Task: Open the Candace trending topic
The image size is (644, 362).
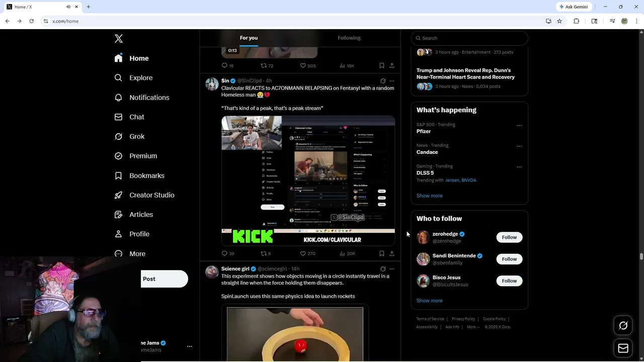Action: [x=427, y=152]
